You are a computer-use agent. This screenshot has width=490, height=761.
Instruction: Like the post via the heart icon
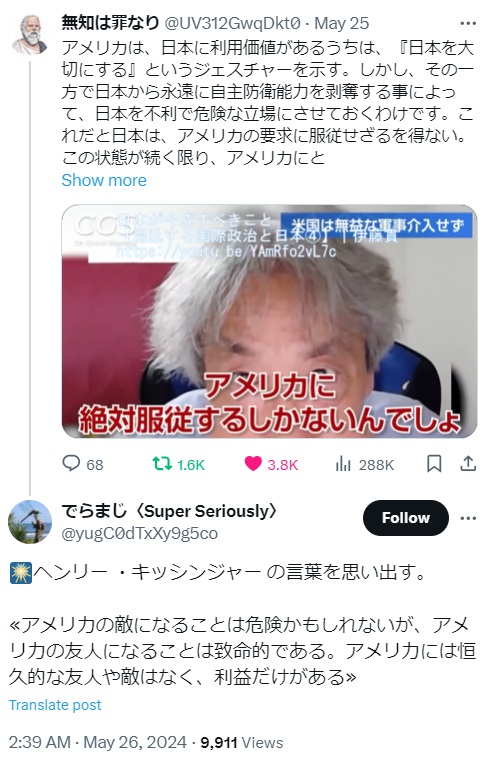pos(253,464)
